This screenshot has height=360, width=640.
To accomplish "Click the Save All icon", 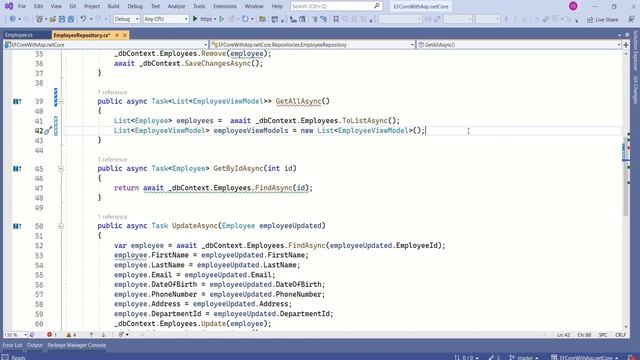I will 71,19.
